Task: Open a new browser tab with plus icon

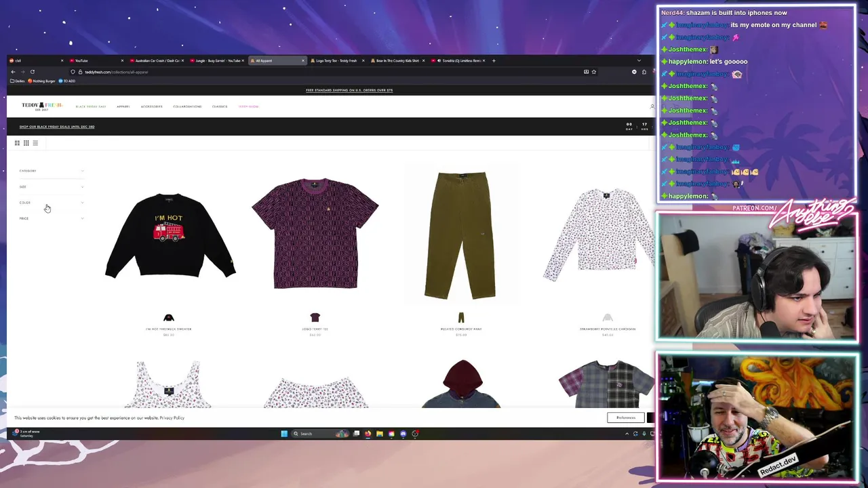Action: coord(494,61)
